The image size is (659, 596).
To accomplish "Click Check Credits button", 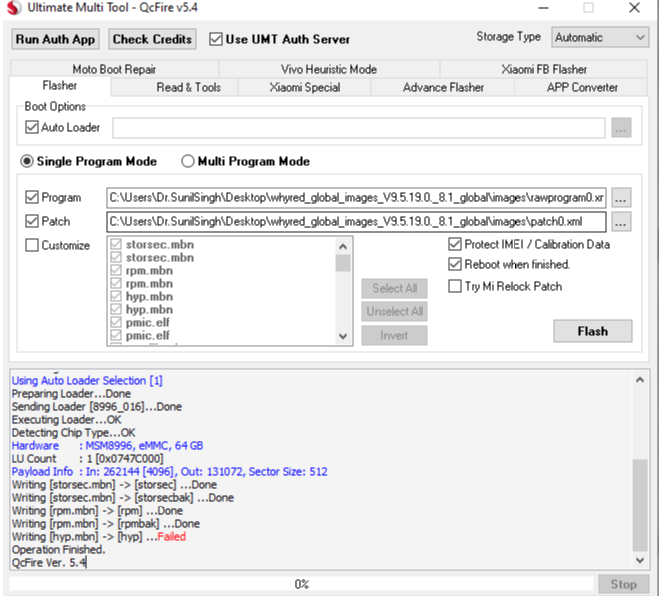I will (152, 39).
